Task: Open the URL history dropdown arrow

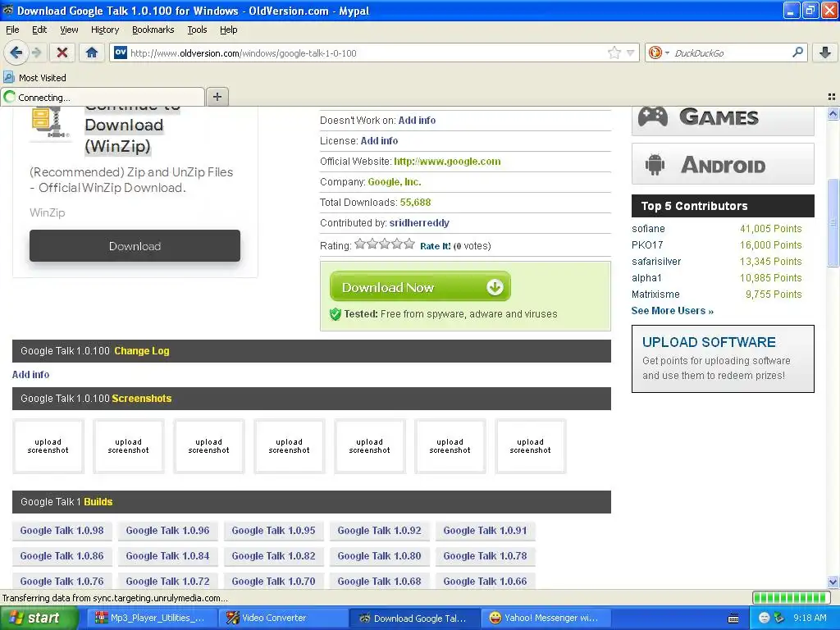Action: pos(631,52)
